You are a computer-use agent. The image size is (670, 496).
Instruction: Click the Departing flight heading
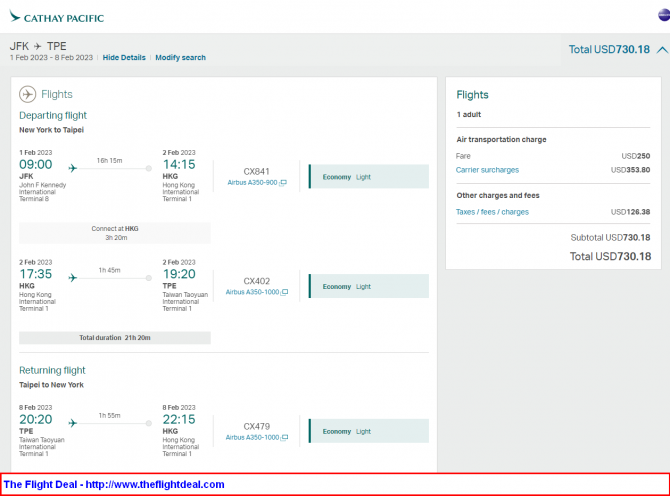(x=53, y=115)
